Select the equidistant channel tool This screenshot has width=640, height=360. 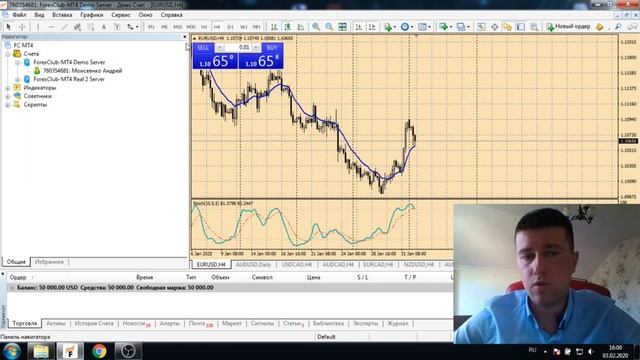point(77,27)
